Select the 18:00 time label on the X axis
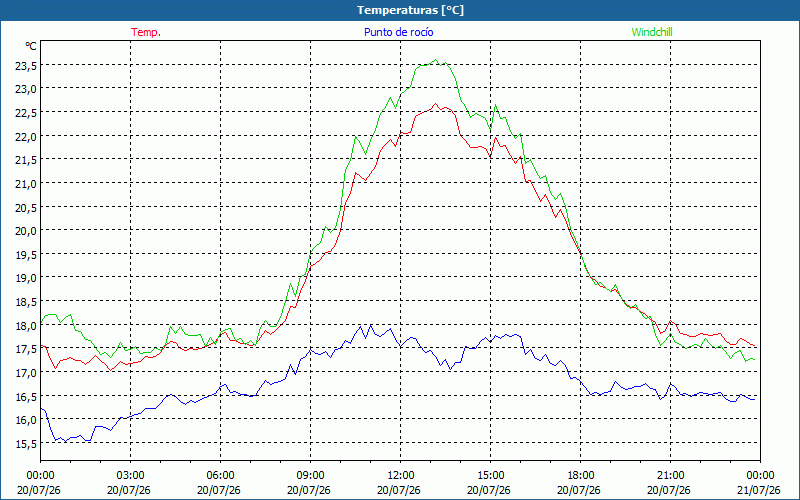The image size is (800, 500). (581, 475)
